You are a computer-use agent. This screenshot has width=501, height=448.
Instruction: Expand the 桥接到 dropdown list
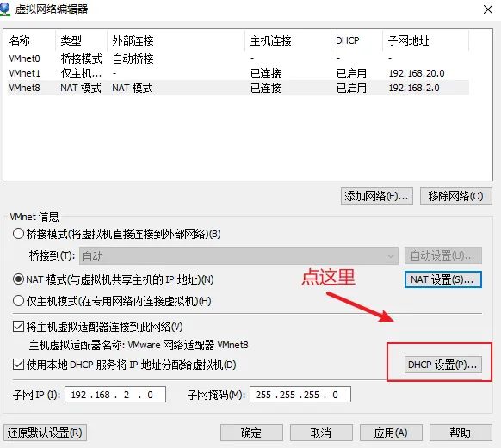click(238, 256)
